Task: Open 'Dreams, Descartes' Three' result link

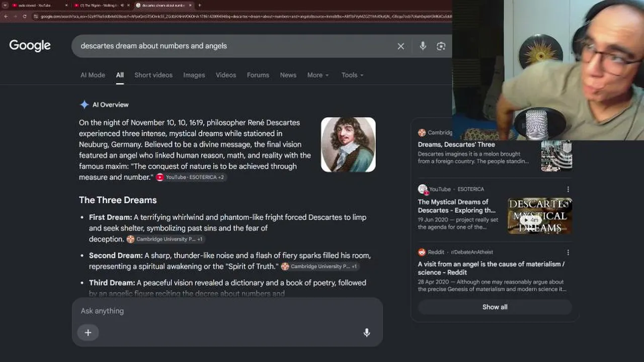Action: pos(456,145)
